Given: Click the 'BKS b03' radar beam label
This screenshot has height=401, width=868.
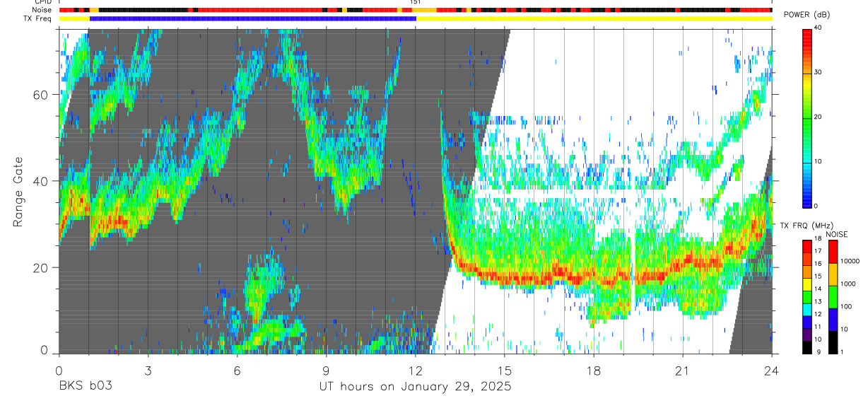Looking at the screenshot, I should [85, 386].
